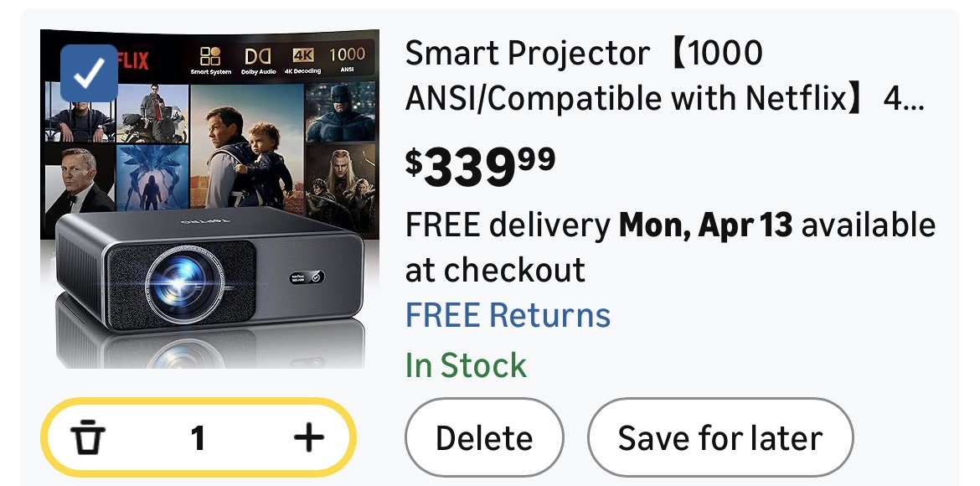Click the $339.99 price
The height and width of the screenshot is (486, 980).
coord(480,166)
